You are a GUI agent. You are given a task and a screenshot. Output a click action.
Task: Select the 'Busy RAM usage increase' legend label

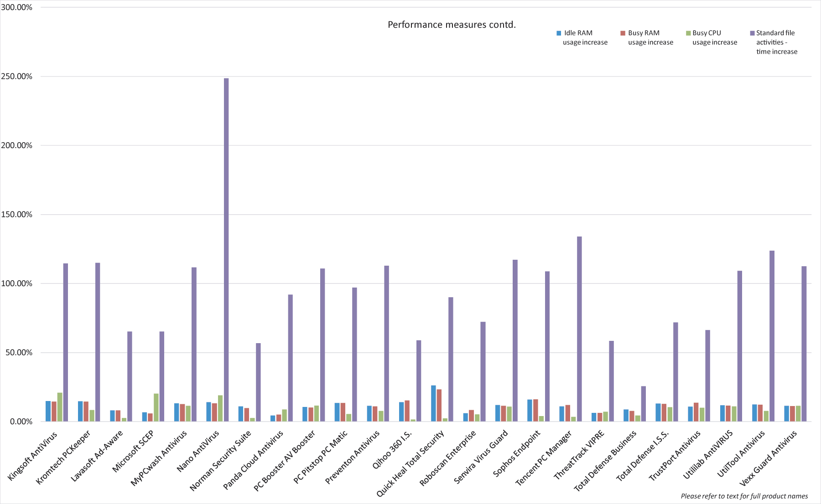[x=650, y=37]
